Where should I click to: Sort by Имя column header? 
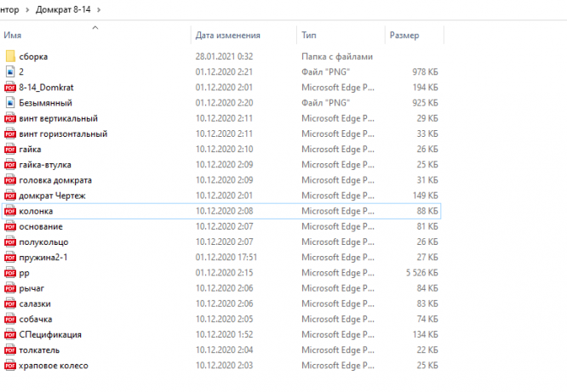(13, 36)
